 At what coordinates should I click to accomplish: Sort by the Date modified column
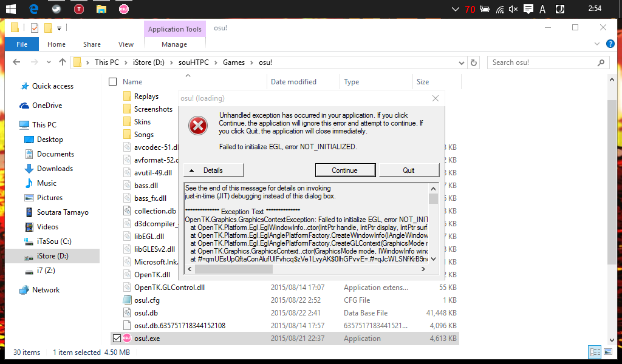pyautogui.click(x=293, y=81)
